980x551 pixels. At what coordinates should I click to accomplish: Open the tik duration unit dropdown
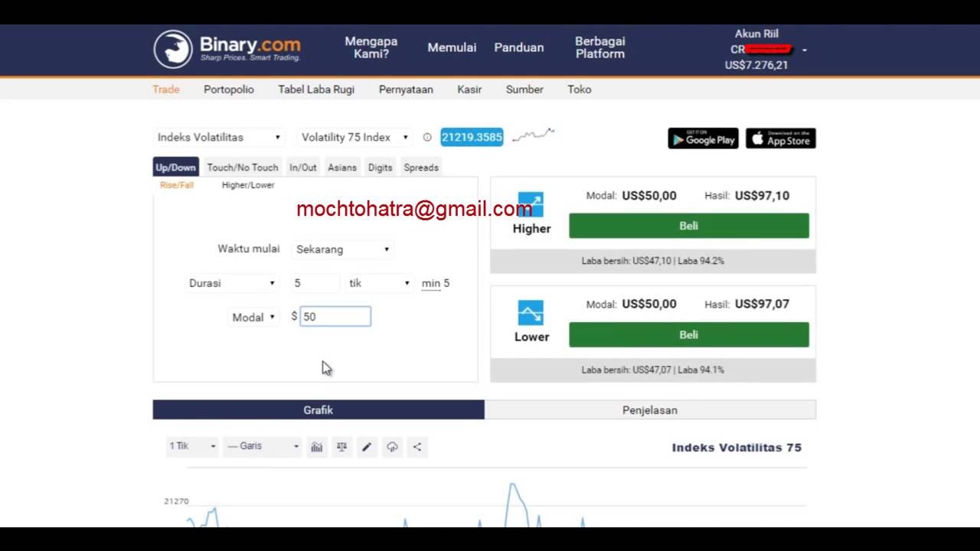coord(379,283)
